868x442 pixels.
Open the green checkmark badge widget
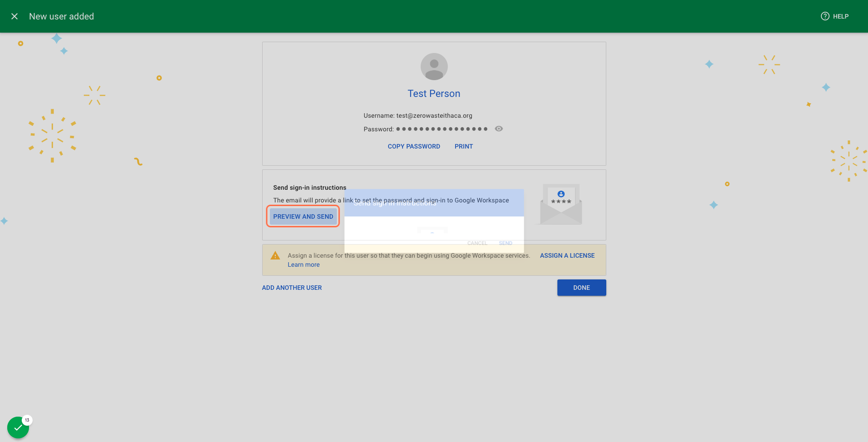18,428
